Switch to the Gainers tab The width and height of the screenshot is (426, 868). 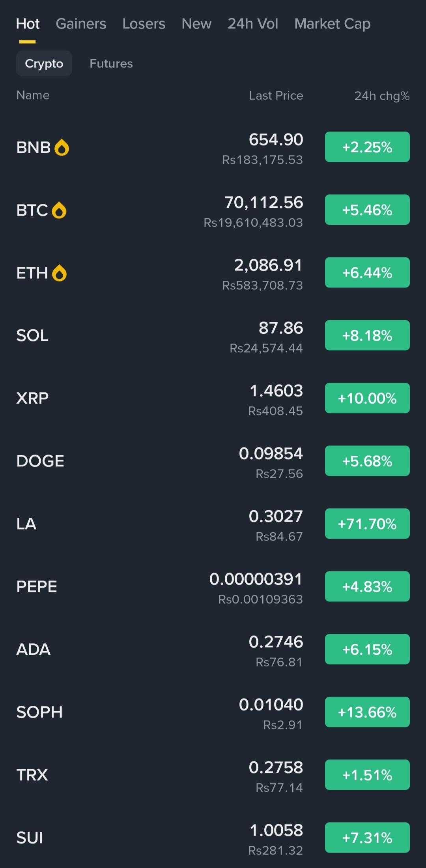(81, 24)
